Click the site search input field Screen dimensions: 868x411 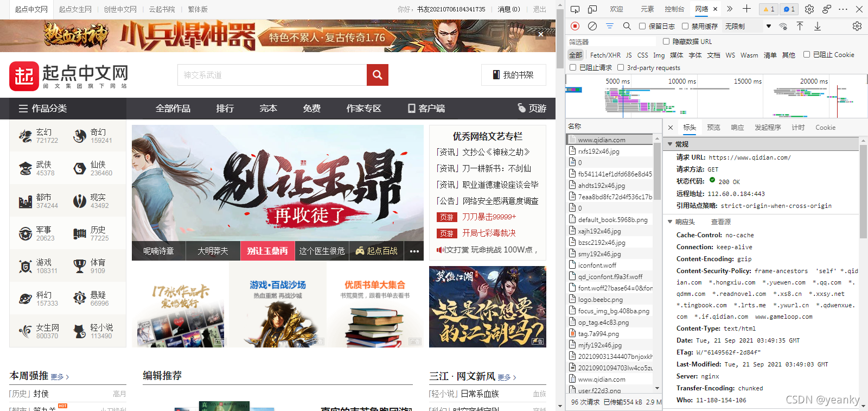click(x=272, y=75)
